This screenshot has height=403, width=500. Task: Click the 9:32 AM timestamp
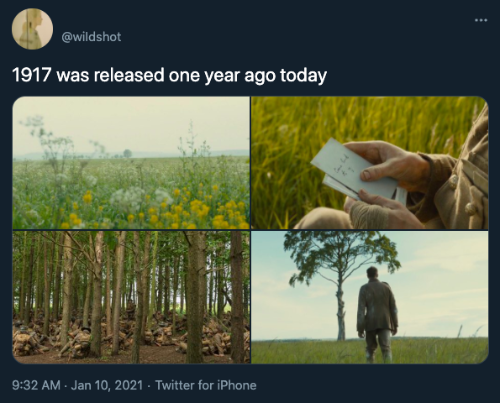(x=36, y=385)
